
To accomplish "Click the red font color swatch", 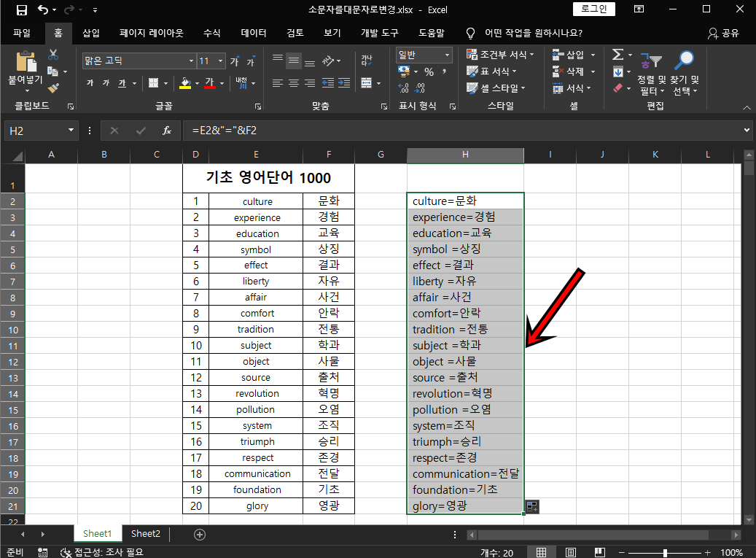I will [210, 83].
